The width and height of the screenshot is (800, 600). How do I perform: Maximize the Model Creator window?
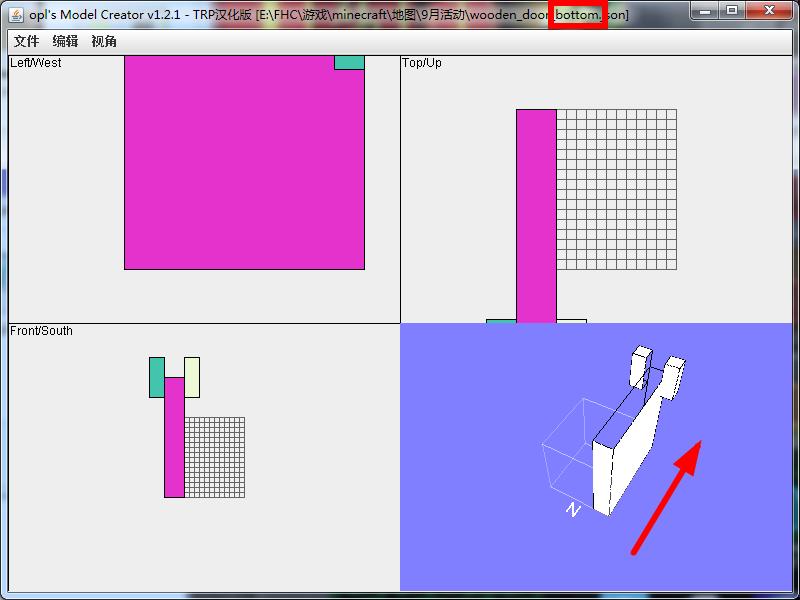pyautogui.click(x=733, y=11)
